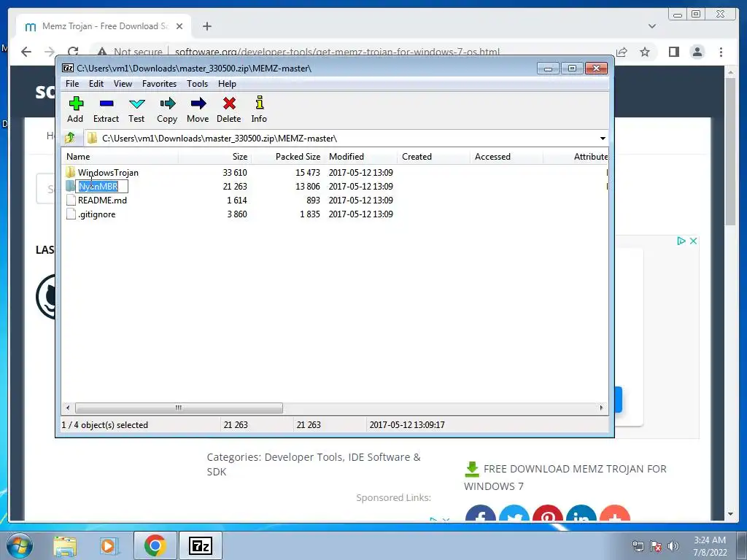The image size is (747, 560).
Task: Click the README.md packed size 893
Action: coord(313,200)
